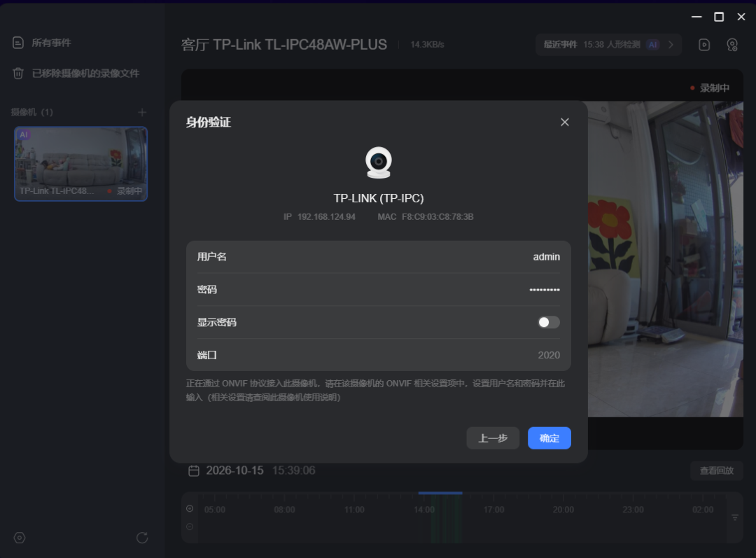Click the 查看回放 button
Viewport: 756px width, 558px height.
coord(717,470)
